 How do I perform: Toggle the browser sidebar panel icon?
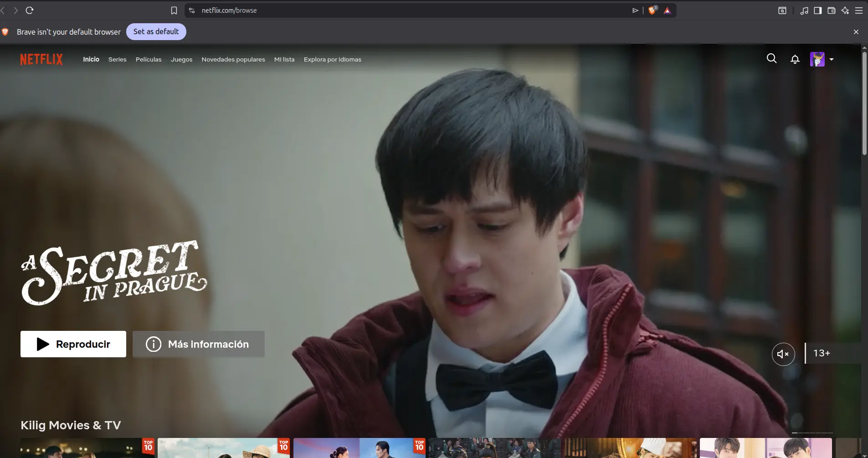(x=818, y=10)
